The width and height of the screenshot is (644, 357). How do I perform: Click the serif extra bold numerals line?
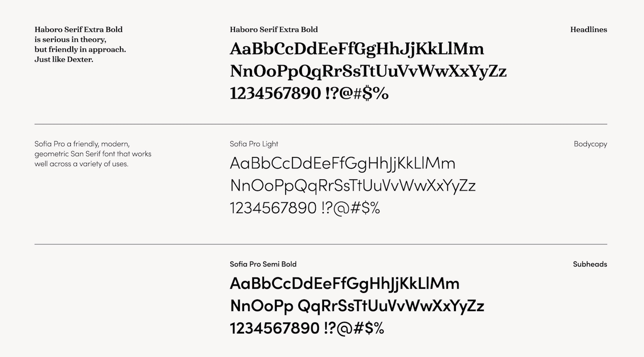[x=309, y=93]
